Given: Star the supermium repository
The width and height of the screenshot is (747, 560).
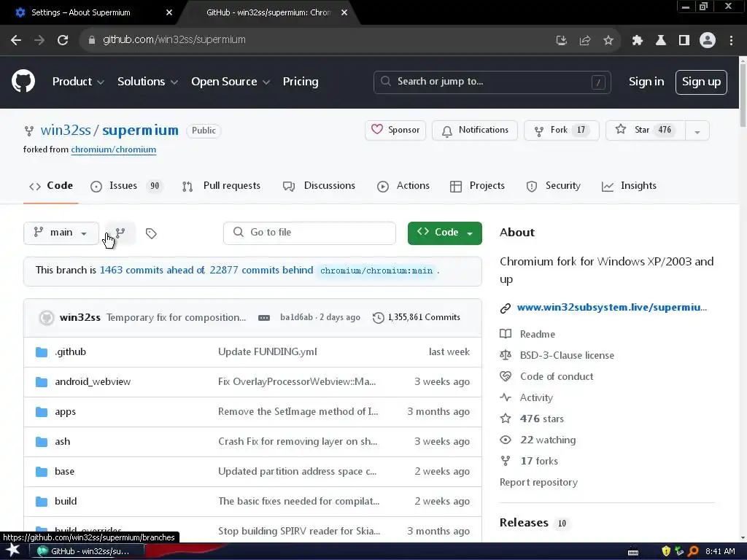Looking at the screenshot, I should coord(646,130).
